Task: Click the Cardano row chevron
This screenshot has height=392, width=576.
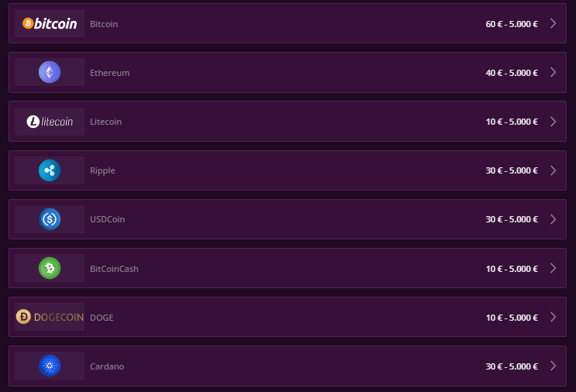Action: (x=554, y=366)
